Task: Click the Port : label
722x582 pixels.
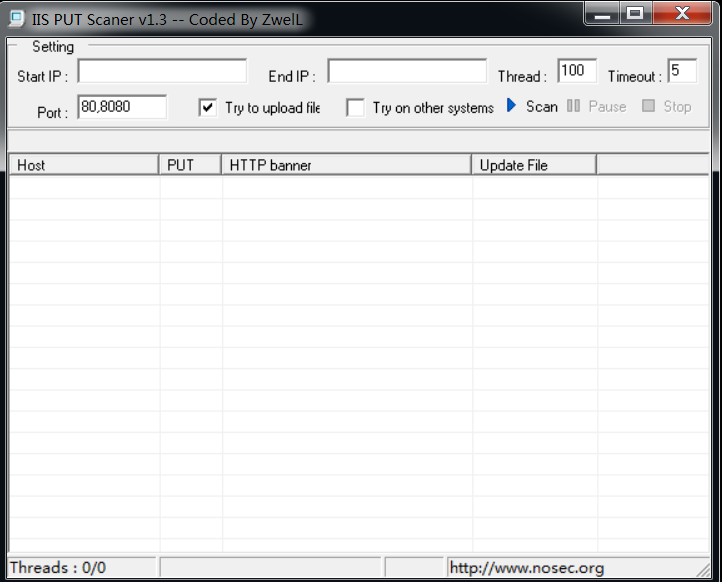Action: point(52,113)
